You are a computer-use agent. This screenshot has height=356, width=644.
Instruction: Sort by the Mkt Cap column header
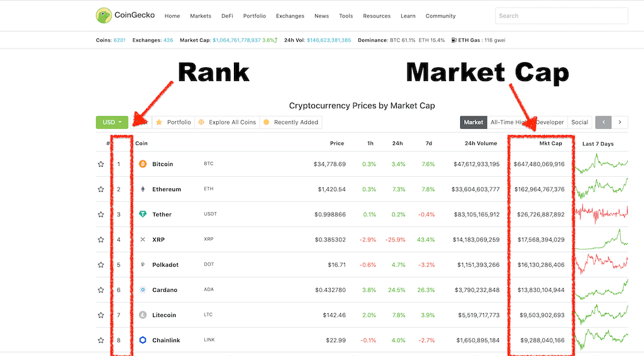coord(550,143)
